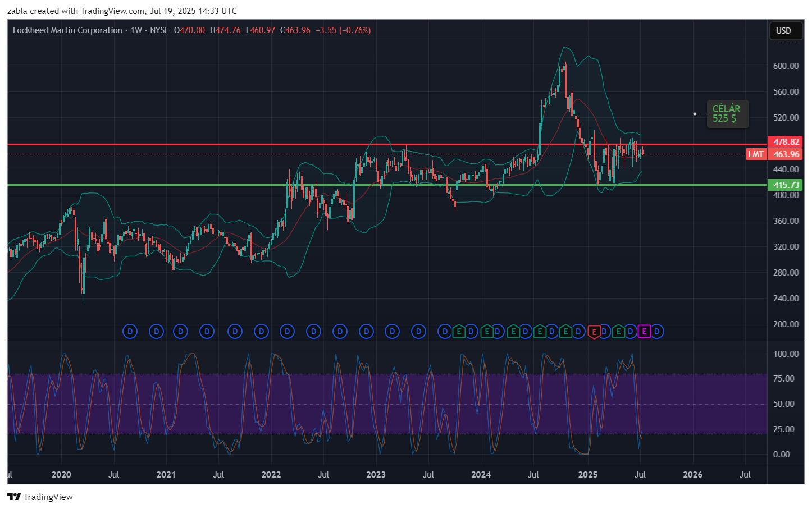Click the 0.00 oscillator scale label
The width and height of the screenshot is (812, 509).
(782, 454)
